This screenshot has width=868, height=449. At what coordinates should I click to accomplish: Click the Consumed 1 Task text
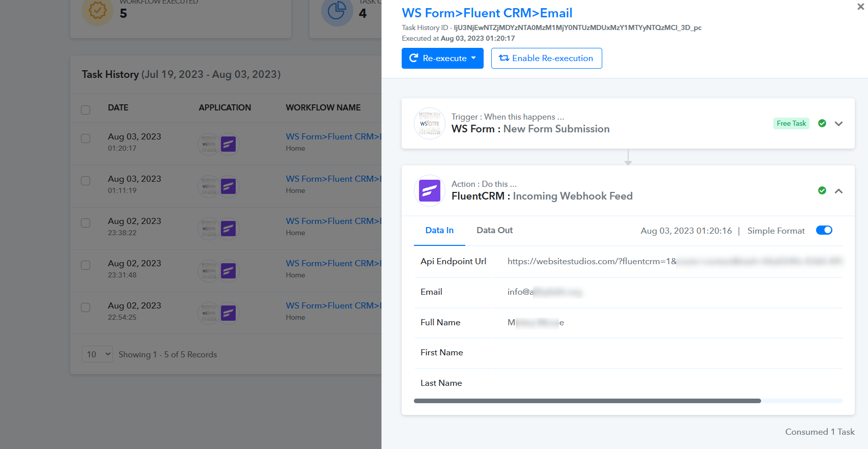[820, 432]
